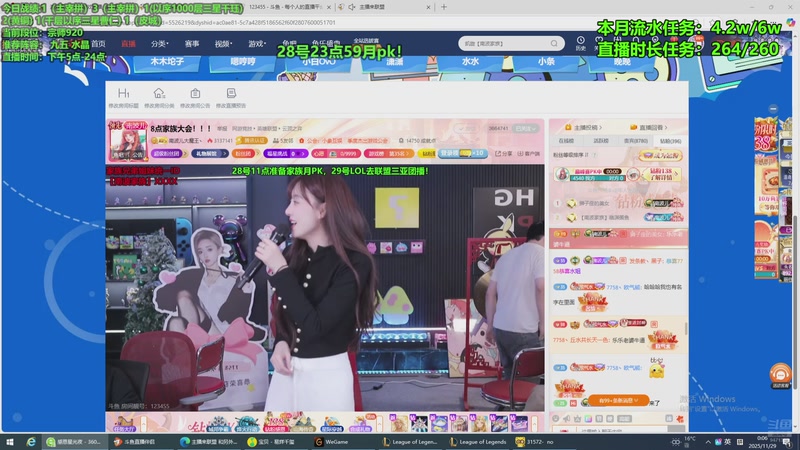Click the 小条 banner button
This screenshot has width=800, height=450.
(x=546, y=62)
